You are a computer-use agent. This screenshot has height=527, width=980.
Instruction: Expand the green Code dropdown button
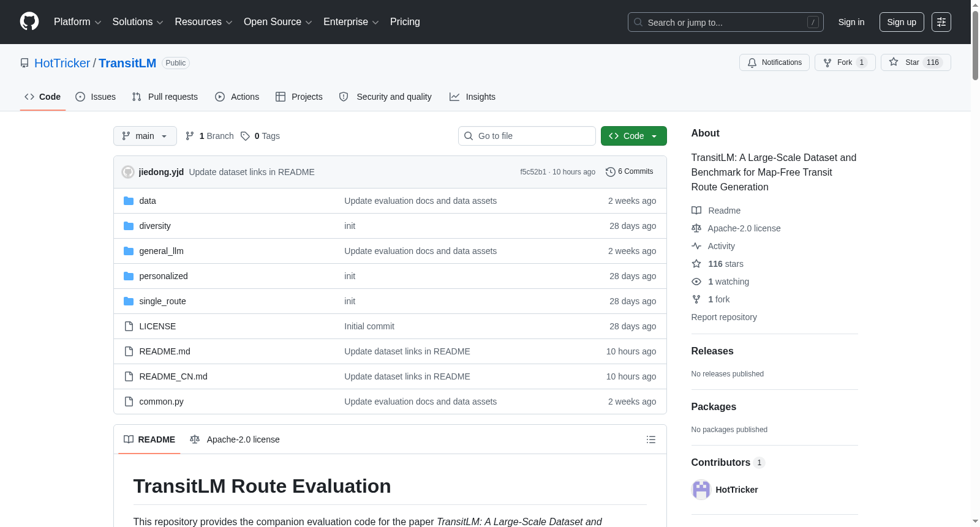(634, 136)
